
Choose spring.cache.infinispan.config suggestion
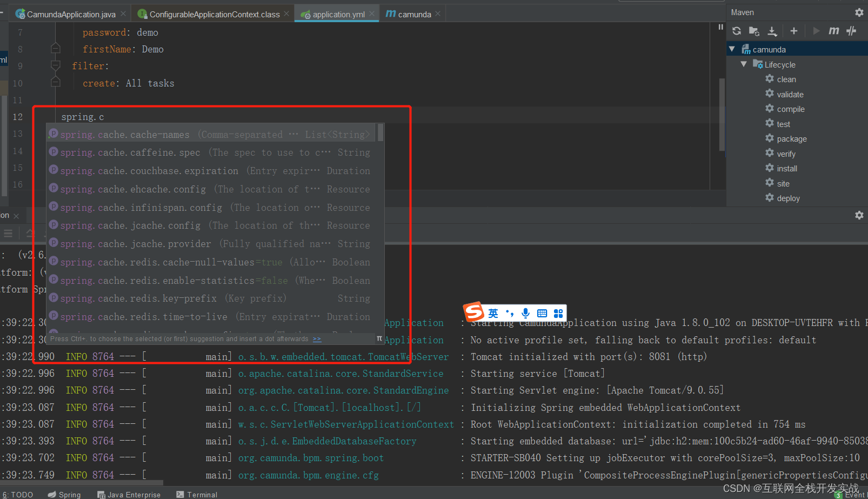[212, 208]
